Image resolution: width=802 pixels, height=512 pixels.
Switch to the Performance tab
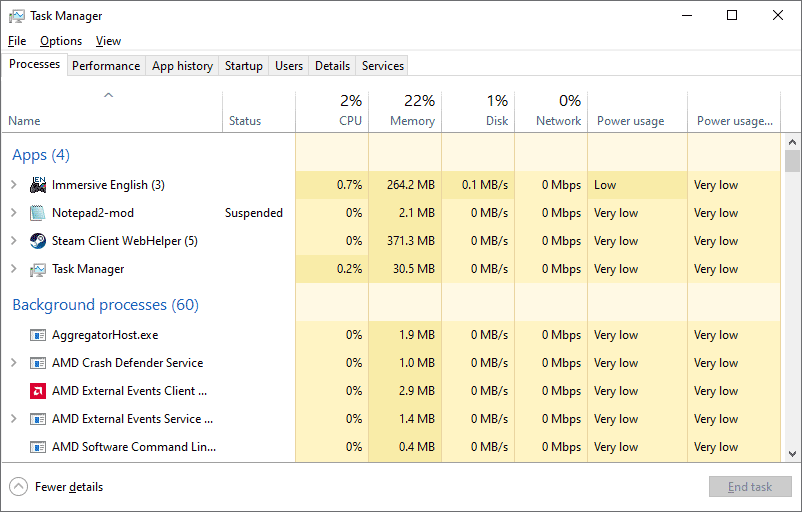[x=106, y=66]
